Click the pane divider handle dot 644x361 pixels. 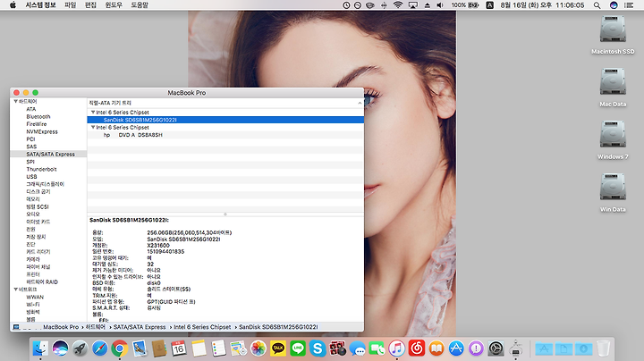(225, 214)
